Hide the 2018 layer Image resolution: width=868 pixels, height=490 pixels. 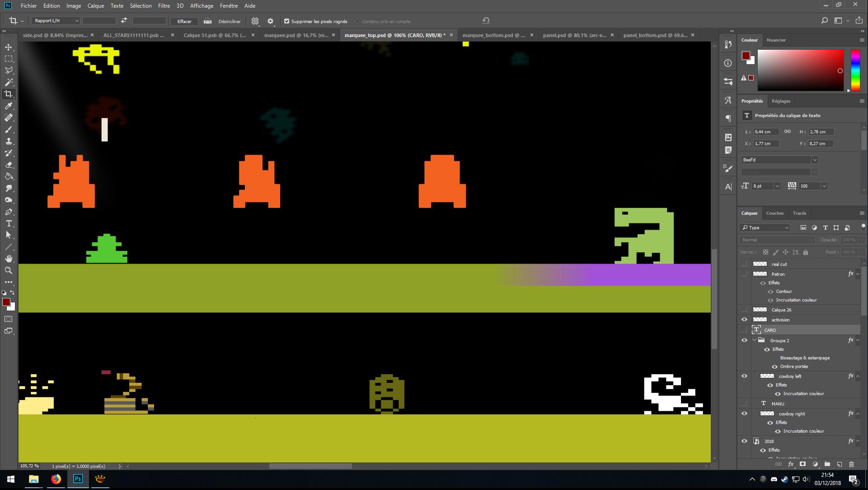click(744, 441)
